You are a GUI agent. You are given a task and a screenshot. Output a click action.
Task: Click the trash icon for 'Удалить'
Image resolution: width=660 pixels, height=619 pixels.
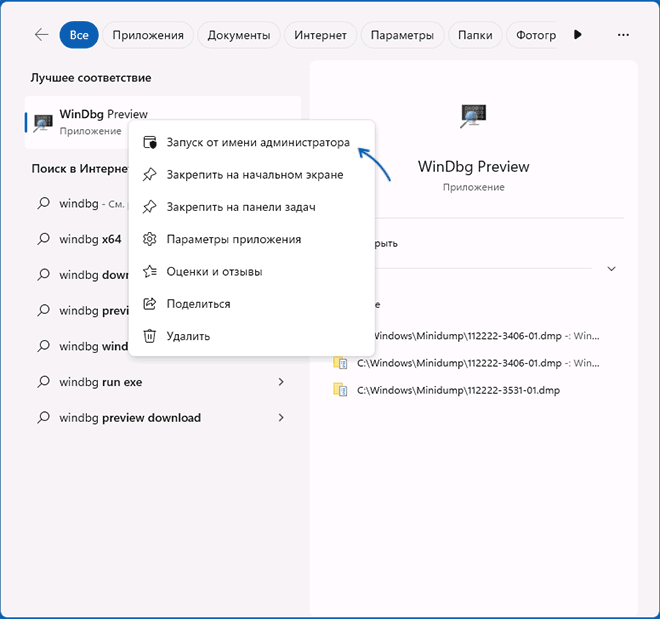[150, 336]
